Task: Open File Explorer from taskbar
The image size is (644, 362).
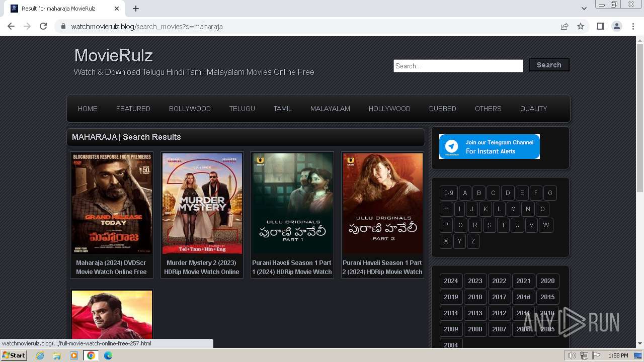Action: pyautogui.click(x=57, y=355)
